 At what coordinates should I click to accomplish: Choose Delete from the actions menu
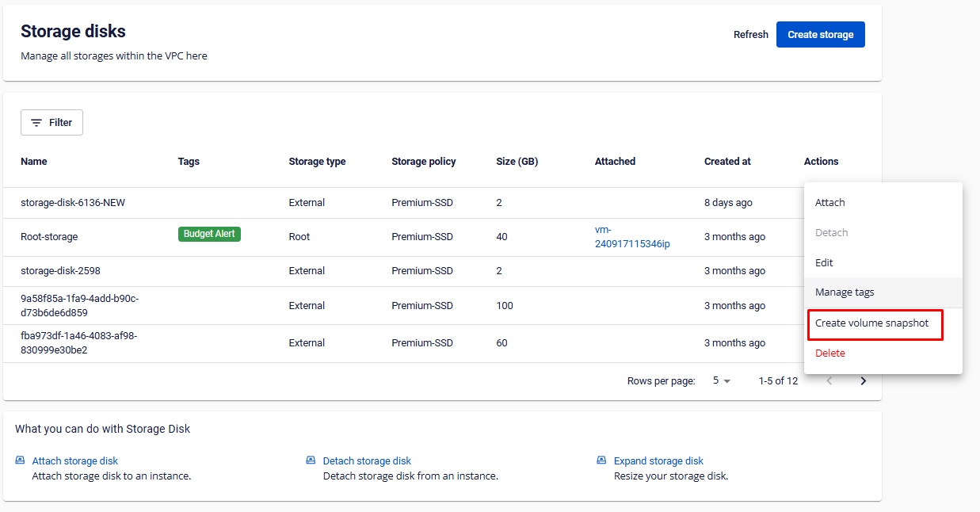click(x=829, y=353)
